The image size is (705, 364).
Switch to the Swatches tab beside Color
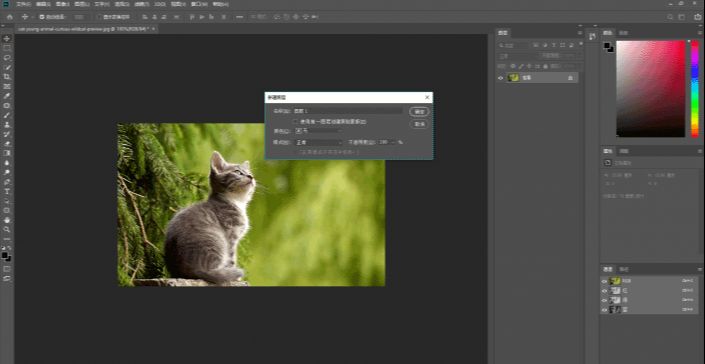point(623,33)
